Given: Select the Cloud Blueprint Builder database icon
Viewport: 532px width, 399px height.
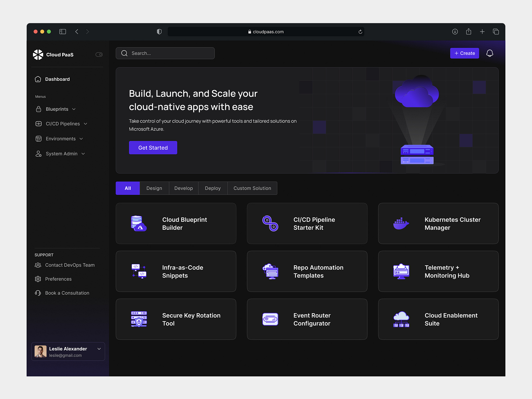Looking at the screenshot, I should coord(139,223).
